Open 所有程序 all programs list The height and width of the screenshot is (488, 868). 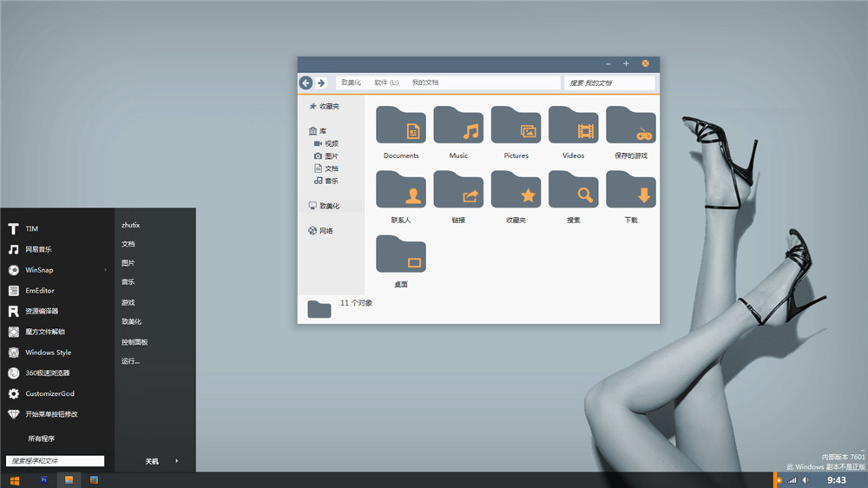coord(42,439)
